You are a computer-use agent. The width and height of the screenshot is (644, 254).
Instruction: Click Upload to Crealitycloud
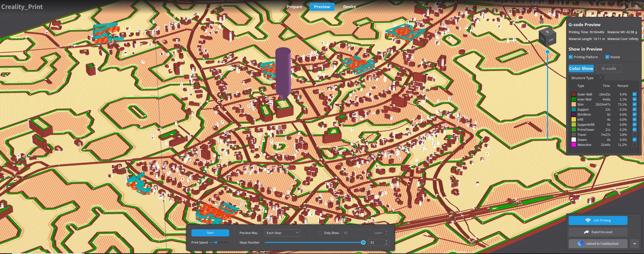click(x=598, y=244)
